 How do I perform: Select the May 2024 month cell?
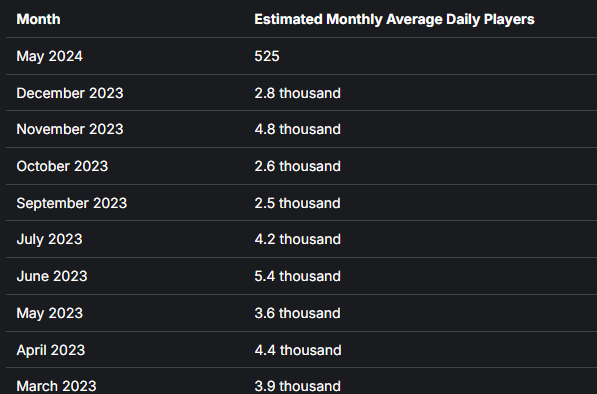(49, 56)
